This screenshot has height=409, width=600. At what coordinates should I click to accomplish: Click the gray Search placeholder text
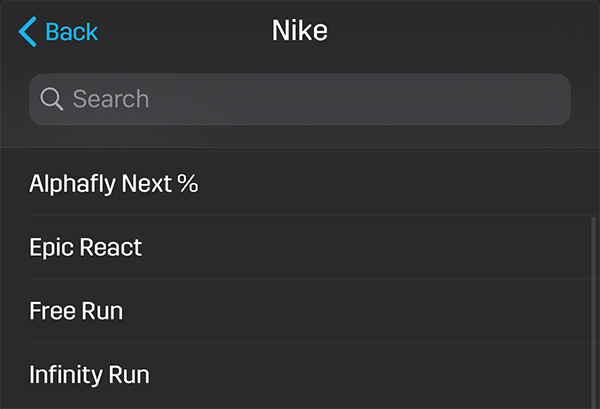point(111,99)
